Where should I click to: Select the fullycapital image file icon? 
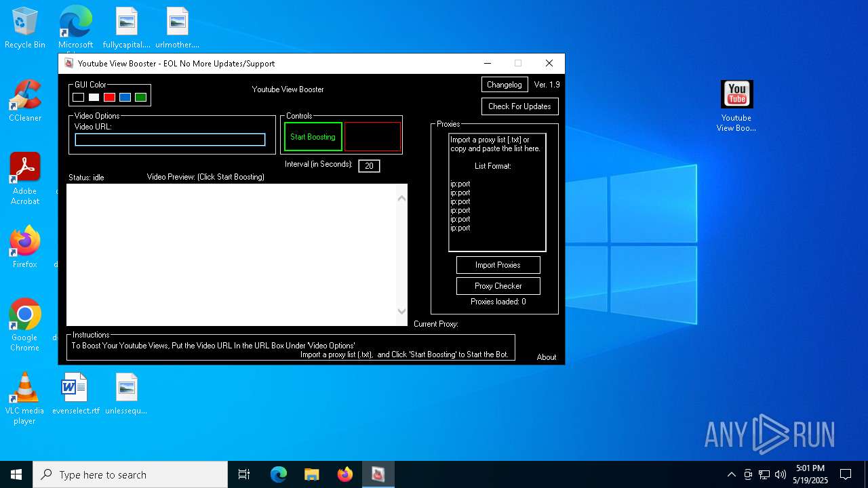[127, 28]
